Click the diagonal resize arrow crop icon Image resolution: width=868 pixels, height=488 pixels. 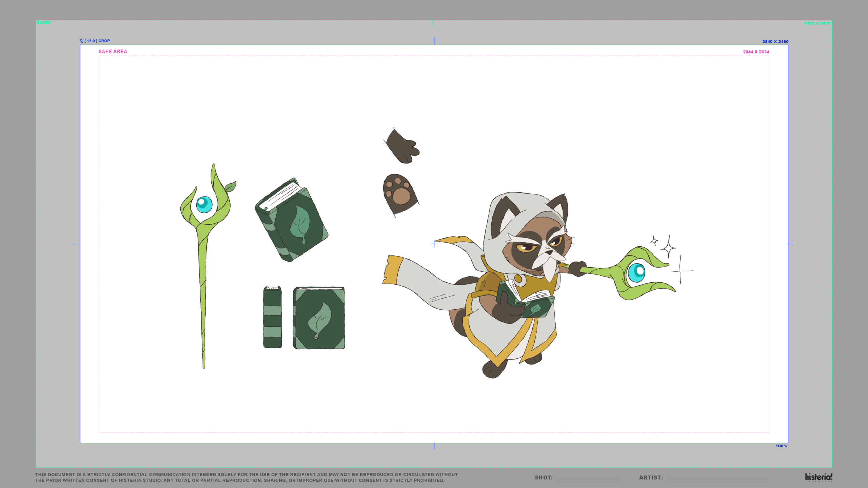[81, 41]
